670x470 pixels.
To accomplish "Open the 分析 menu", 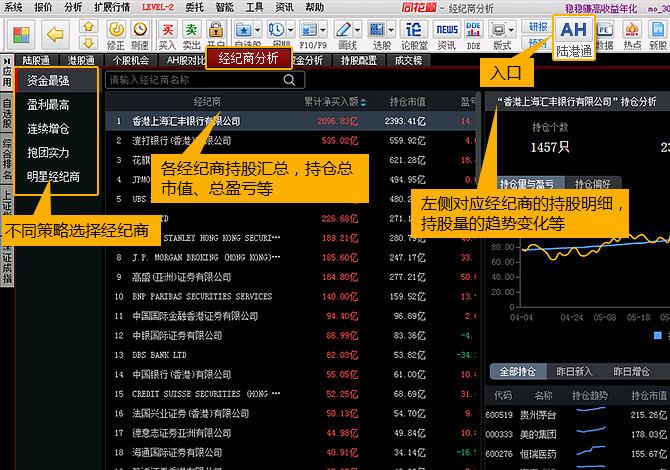I will coord(73,6).
